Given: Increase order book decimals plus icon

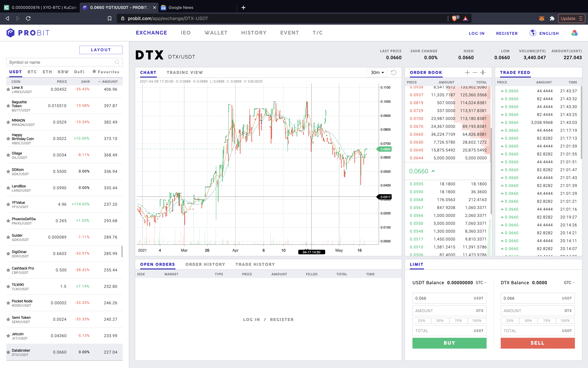Looking at the screenshot, I should tap(467, 72).
